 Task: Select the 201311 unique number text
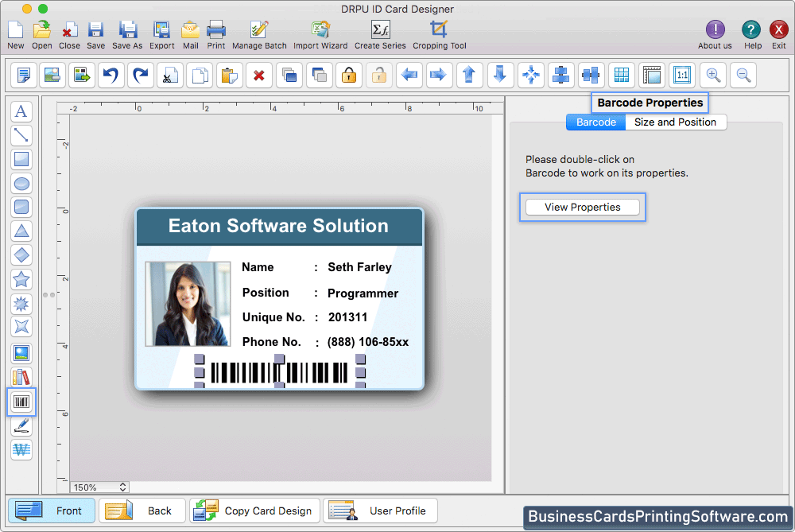[x=348, y=317]
